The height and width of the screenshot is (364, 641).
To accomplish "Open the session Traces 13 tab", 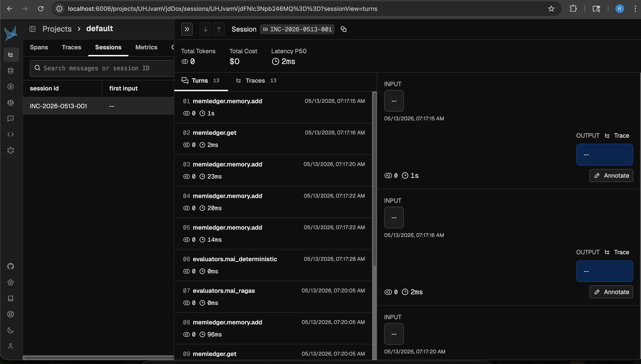I will pos(256,81).
